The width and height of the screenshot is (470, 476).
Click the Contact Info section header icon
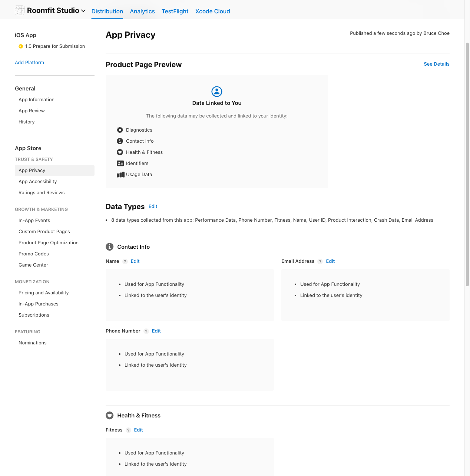coord(110,247)
